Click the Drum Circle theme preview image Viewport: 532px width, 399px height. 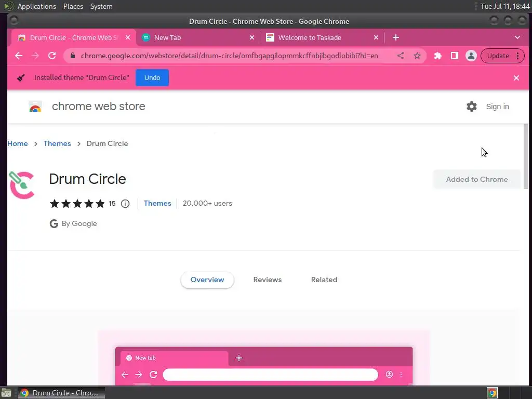click(264, 357)
